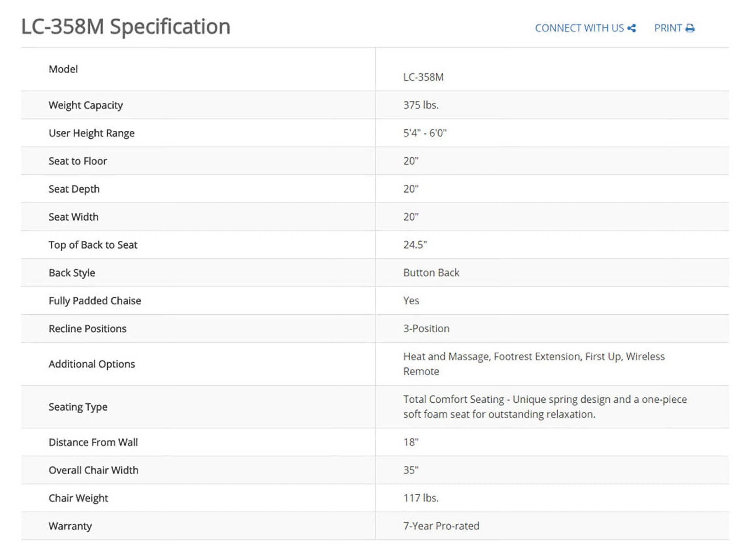Screen dimensions: 736x560
Task: Click the 7-Year Pro-rated warranty value
Action: point(441,526)
